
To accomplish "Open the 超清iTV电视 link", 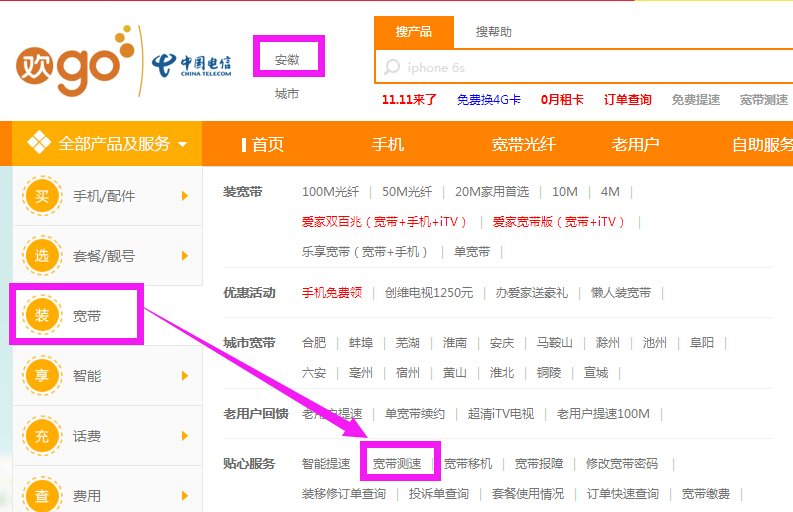I will 501,413.
